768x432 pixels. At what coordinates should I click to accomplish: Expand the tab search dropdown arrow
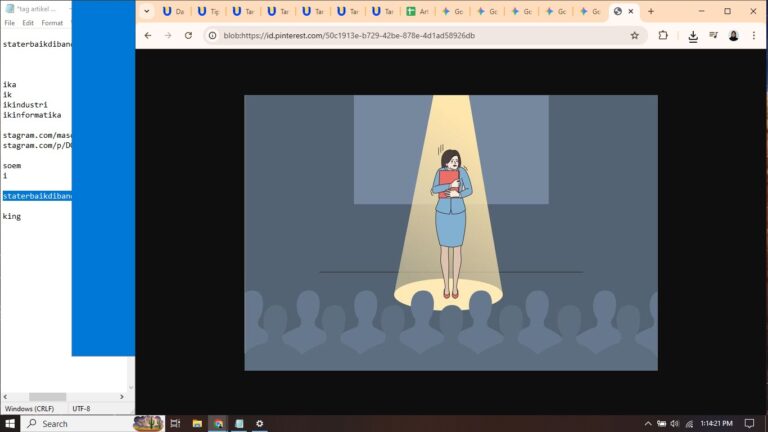146,11
